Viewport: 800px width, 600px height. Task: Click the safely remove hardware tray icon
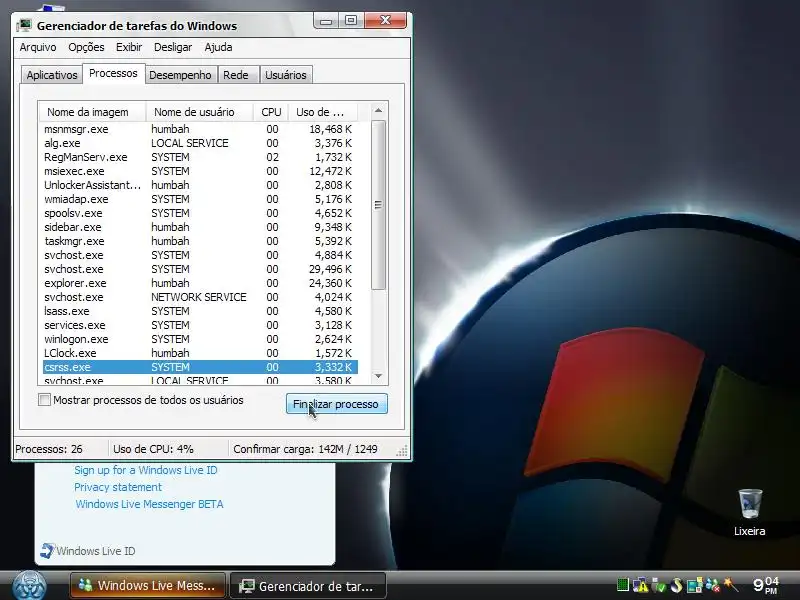click(x=659, y=585)
